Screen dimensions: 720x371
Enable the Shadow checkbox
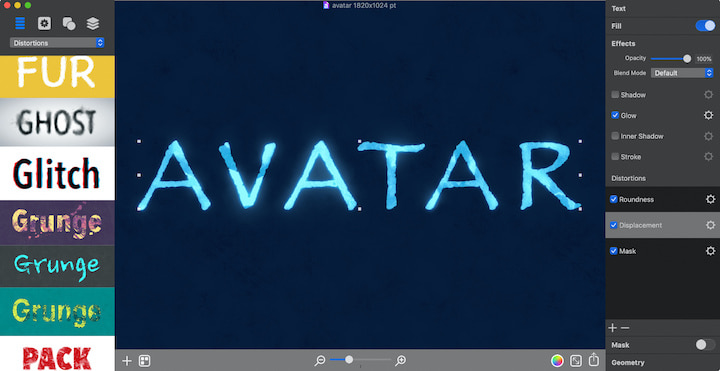click(x=615, y=95)
